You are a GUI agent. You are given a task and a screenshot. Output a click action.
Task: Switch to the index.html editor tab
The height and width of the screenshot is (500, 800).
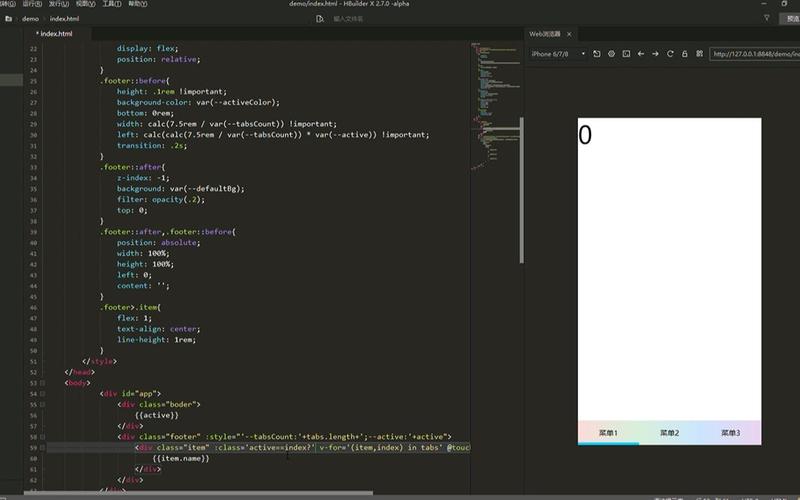click(56, 34)
